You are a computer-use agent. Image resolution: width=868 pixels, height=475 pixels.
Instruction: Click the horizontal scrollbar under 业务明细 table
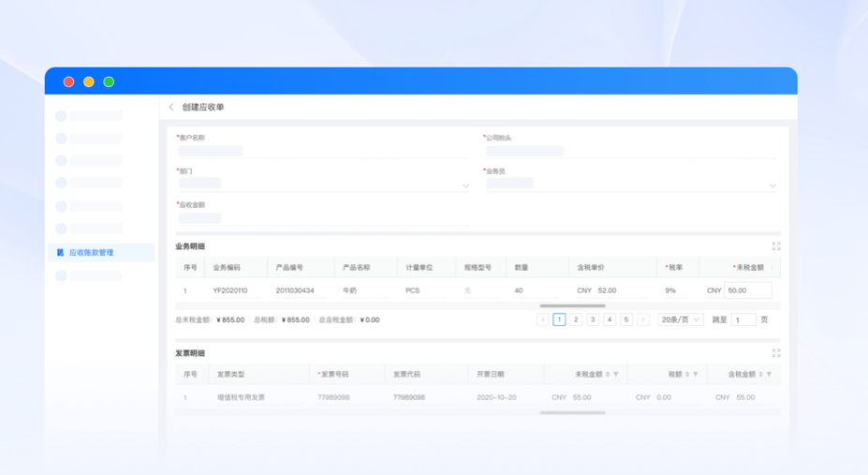pyautogui.click(x=572, y=305)
